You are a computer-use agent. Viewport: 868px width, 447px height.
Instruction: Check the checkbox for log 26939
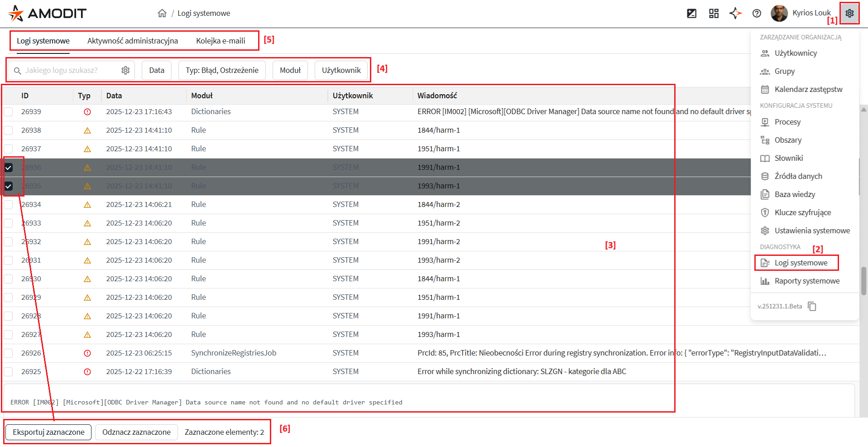(9, 112)
